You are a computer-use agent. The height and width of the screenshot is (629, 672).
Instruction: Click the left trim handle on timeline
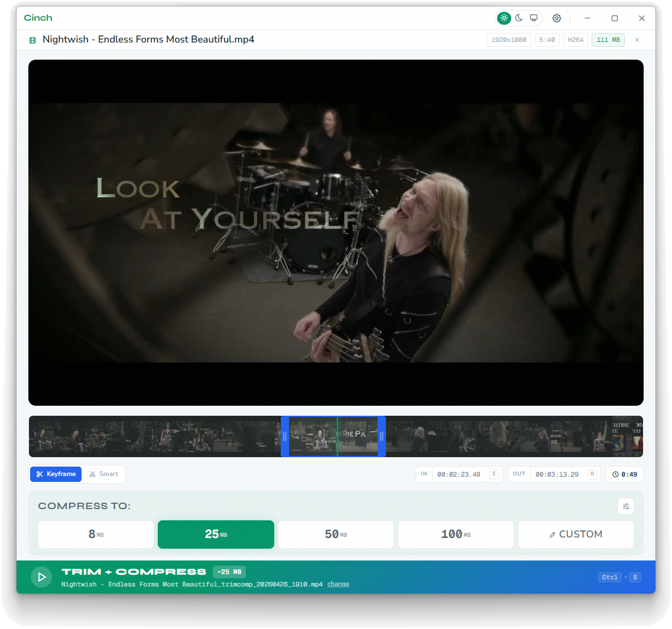coord(285,436)
